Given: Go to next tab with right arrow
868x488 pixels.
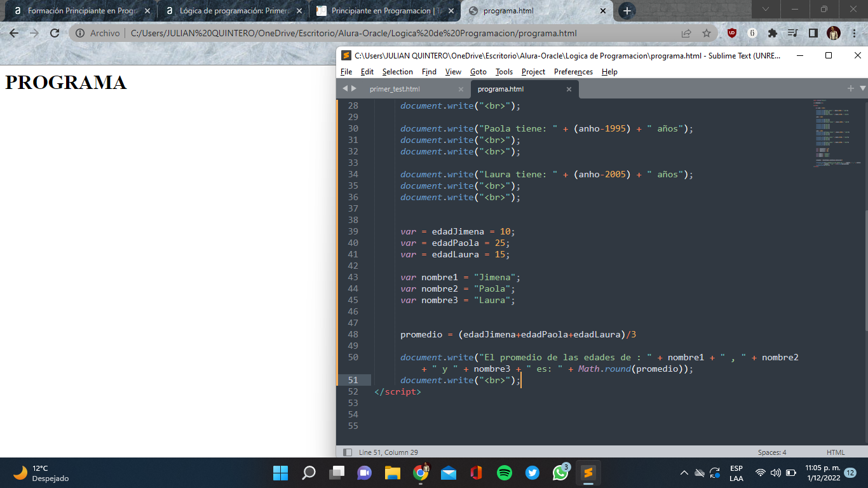Looking at the screenshot, I should coord(354,88).
